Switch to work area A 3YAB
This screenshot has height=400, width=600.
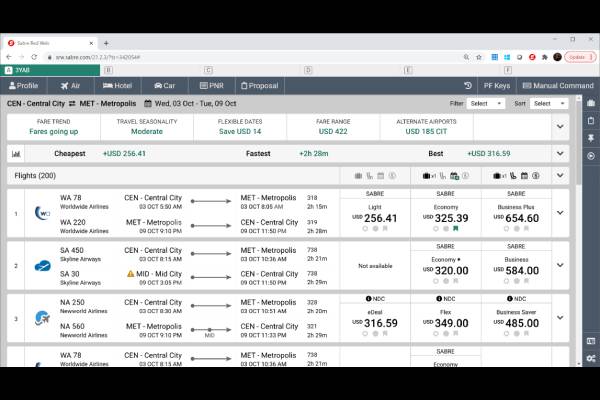50,70
